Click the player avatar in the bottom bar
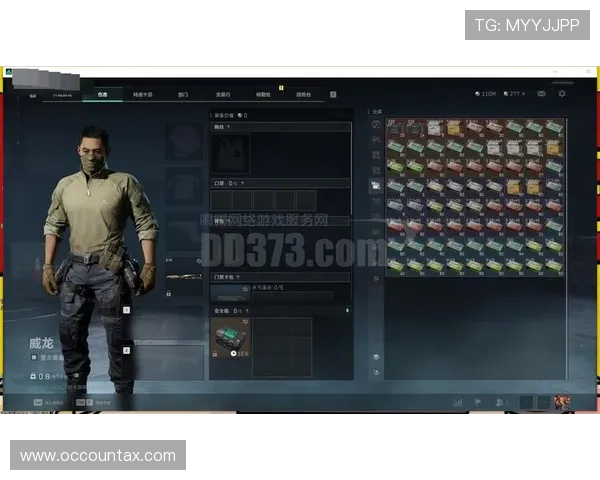This screenshot has width=600, height=480. (x=562, y=402)
